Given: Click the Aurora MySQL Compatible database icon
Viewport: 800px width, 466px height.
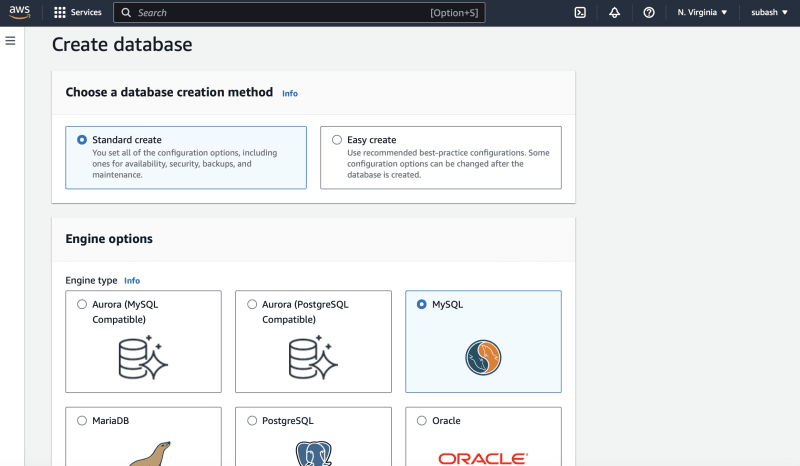Looking at the screenshot, I should pos(143,357).
